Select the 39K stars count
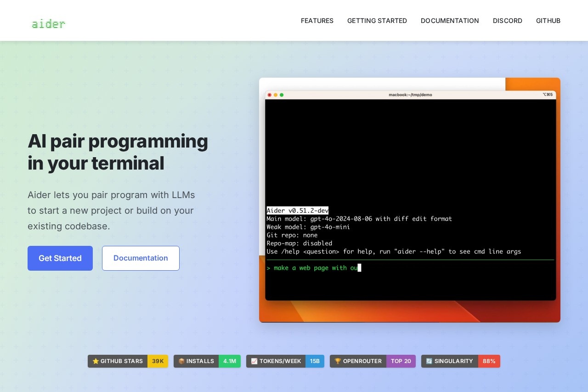 (x=158, y=361)
